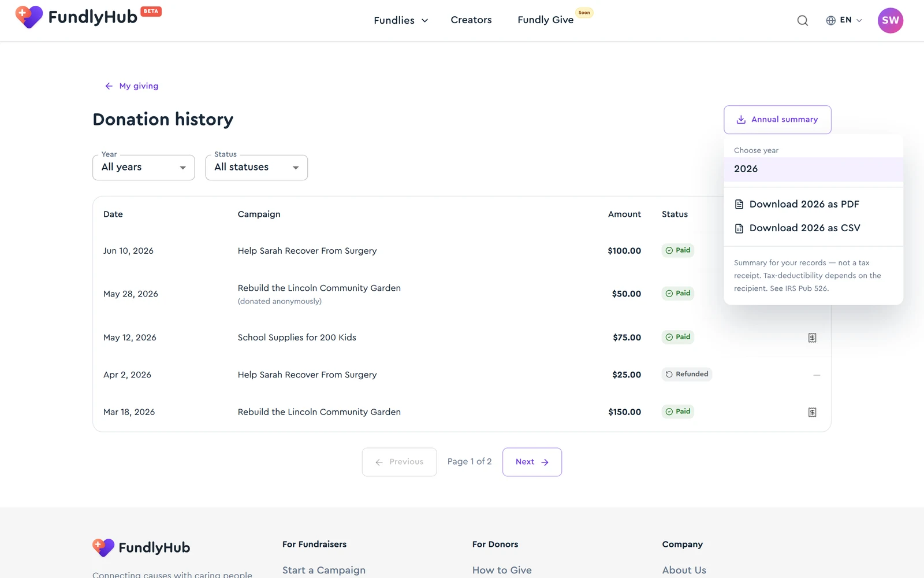
Task: Click Paid status on May 28 donation
Action: coord(677,293)
